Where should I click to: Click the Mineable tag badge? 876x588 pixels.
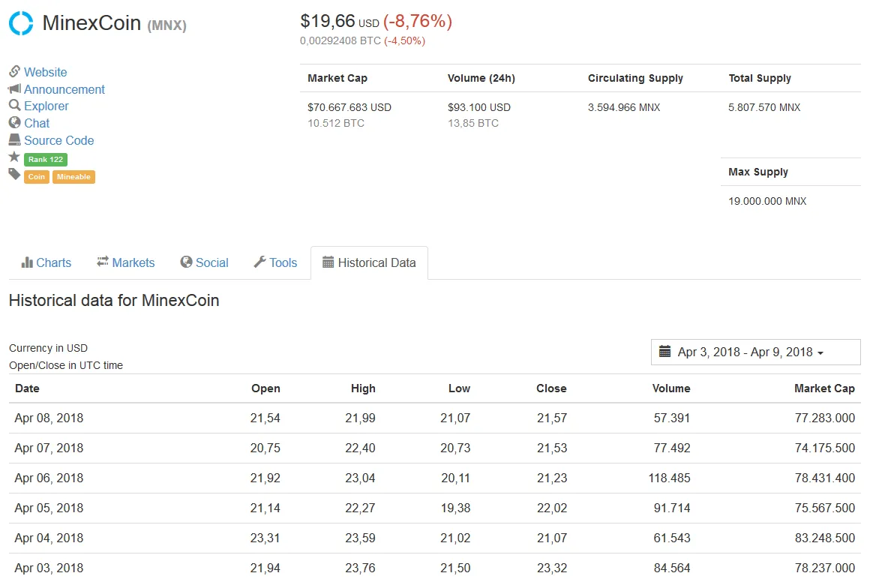click(73, 177)
